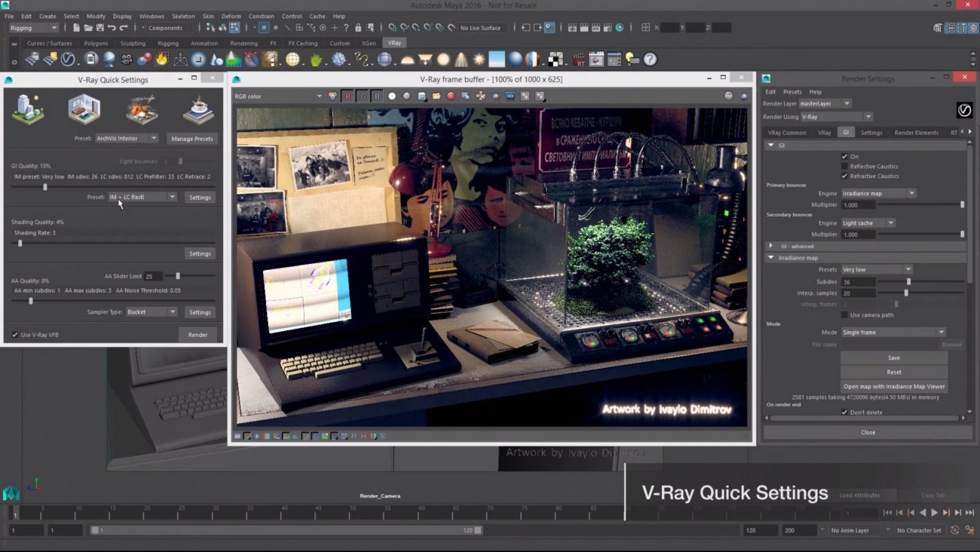Switch to the FX Caching shelf tab
The image size is (980, 552).
point(303,43)
